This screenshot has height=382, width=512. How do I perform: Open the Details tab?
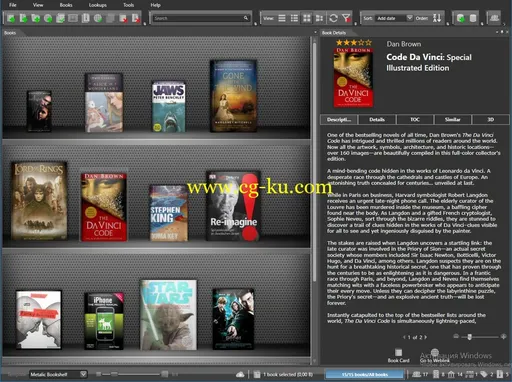[377, 119]
